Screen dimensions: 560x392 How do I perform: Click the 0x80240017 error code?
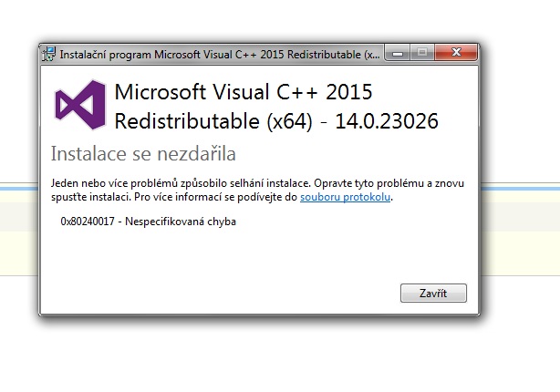89,222
